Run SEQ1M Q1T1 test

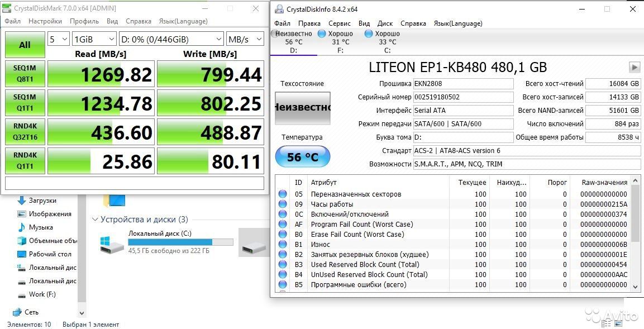(x=25, y=103)
